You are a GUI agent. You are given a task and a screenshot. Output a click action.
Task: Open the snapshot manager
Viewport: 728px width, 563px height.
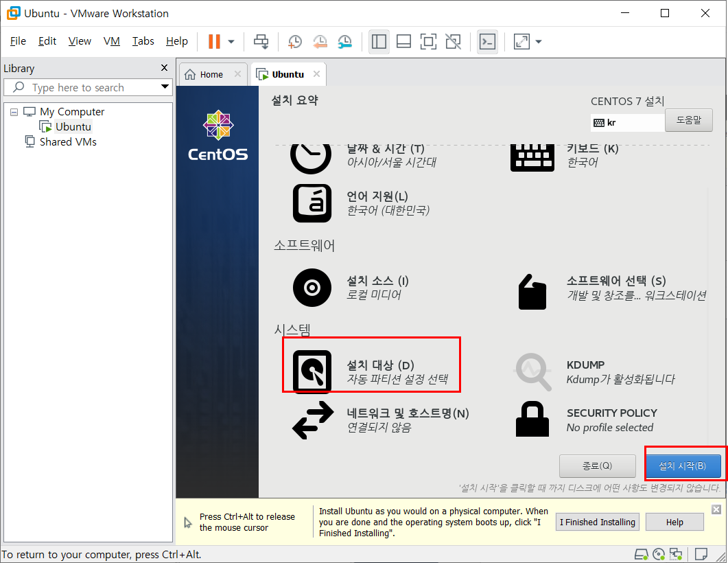point(344,41)
